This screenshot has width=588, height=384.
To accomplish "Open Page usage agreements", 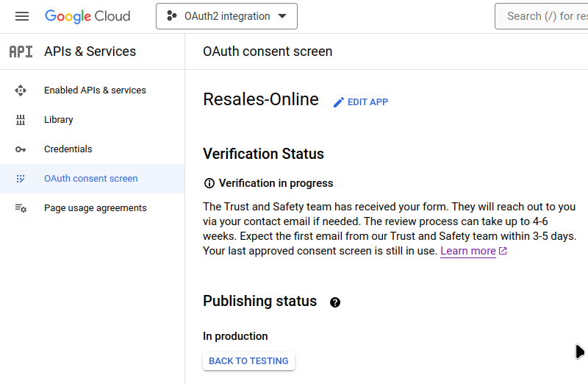I will click(93, 208).
